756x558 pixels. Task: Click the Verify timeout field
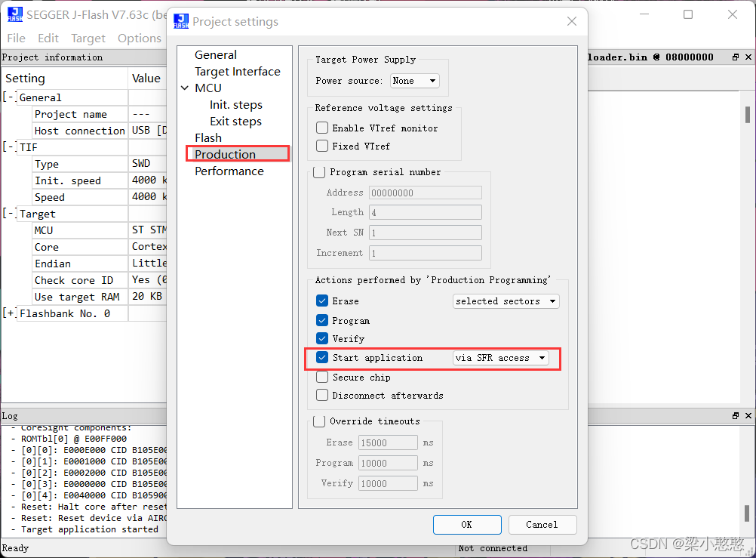(388, 483)
